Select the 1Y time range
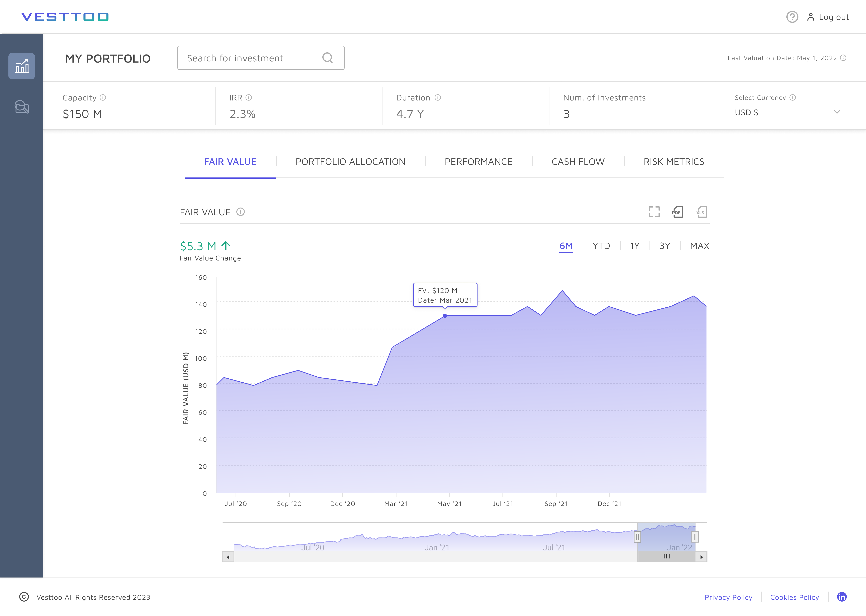This screenshot has height=616, width=866. coord(635,246)
